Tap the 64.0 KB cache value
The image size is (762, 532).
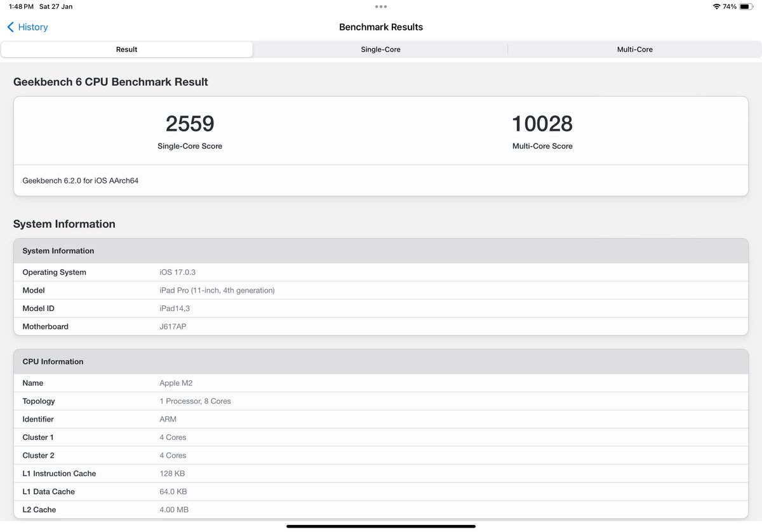tap(173, 491)
